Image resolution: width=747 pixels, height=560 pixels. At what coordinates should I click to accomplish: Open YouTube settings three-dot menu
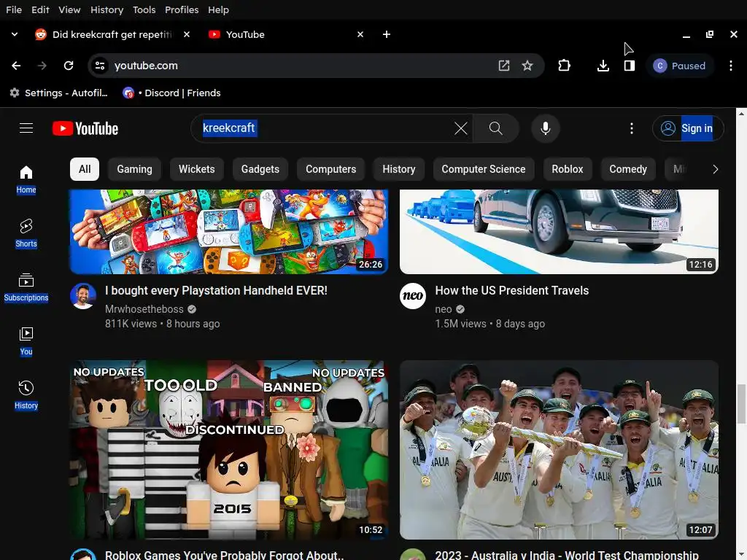coord(632,128)
